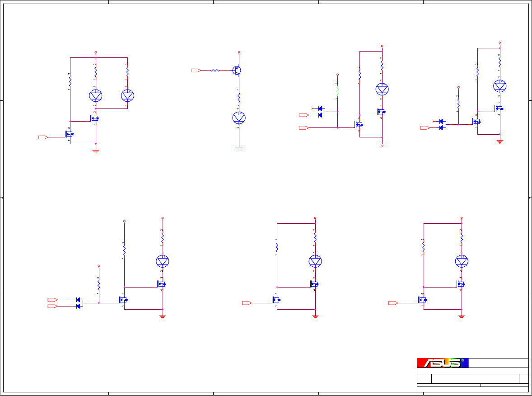Select the LED below the bipolar transistor
Screen dimensions: 532x396
click(x=239, y=118)
